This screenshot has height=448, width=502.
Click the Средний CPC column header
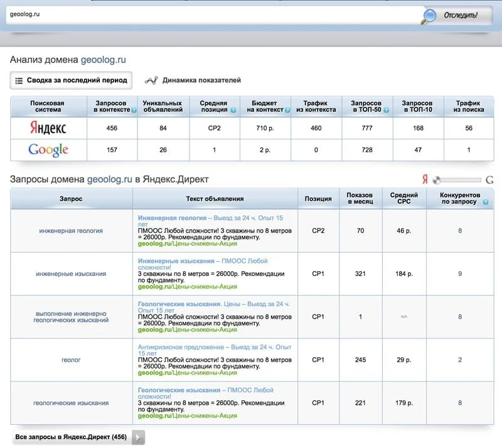pyautogui.click(x=403, y=198)
